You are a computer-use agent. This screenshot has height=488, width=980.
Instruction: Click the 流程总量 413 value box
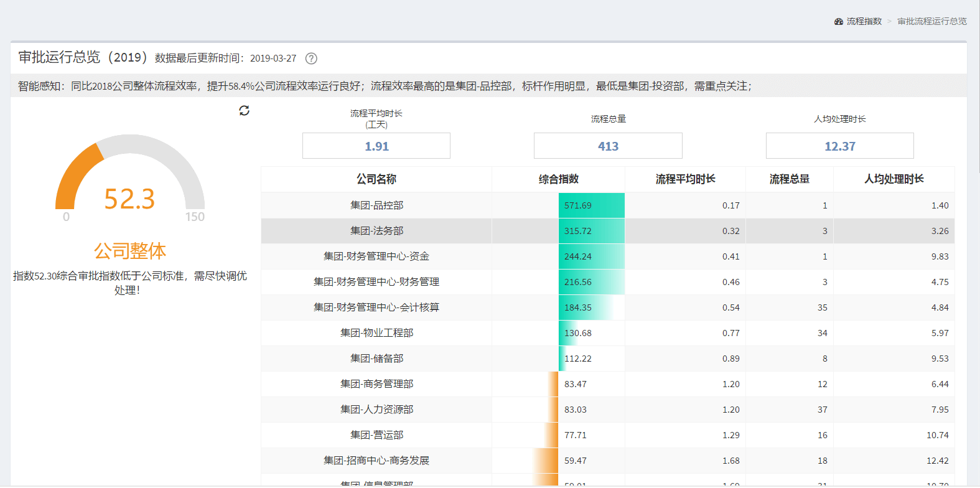[608, 146]
